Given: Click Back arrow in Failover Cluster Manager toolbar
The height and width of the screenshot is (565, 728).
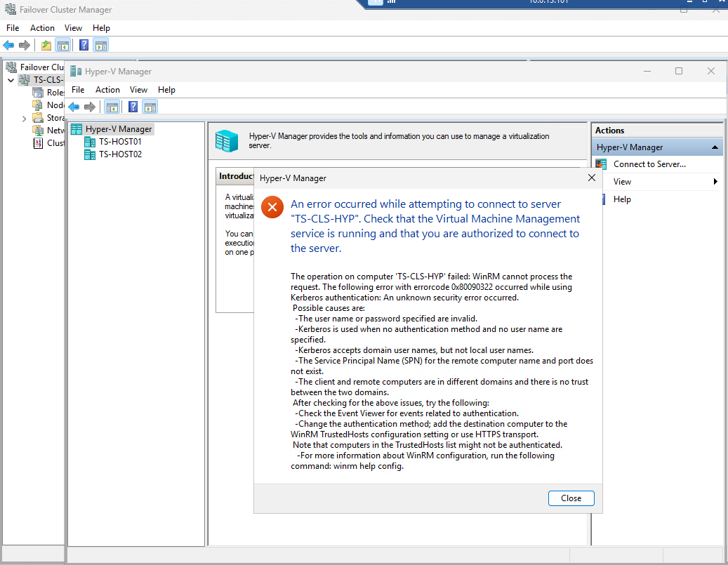Looking at the screenshot, I should click(8, 45).
